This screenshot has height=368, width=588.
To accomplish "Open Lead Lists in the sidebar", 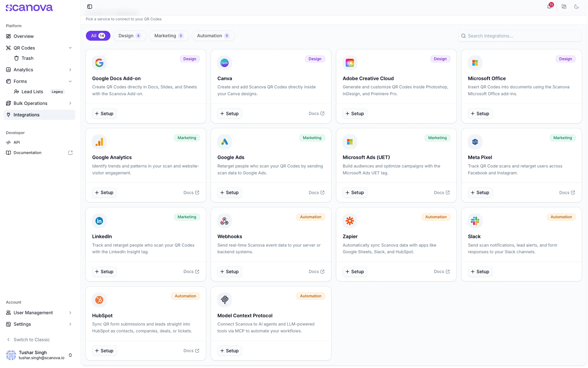I will point(32,92).
